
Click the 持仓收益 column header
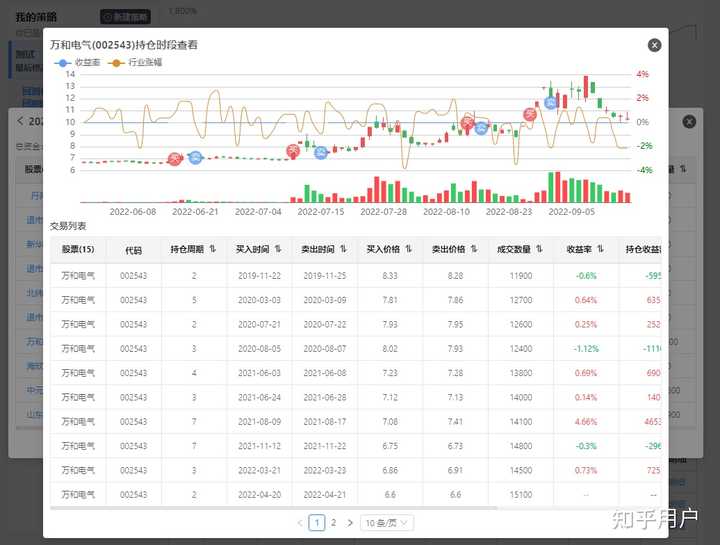(643, 249)
